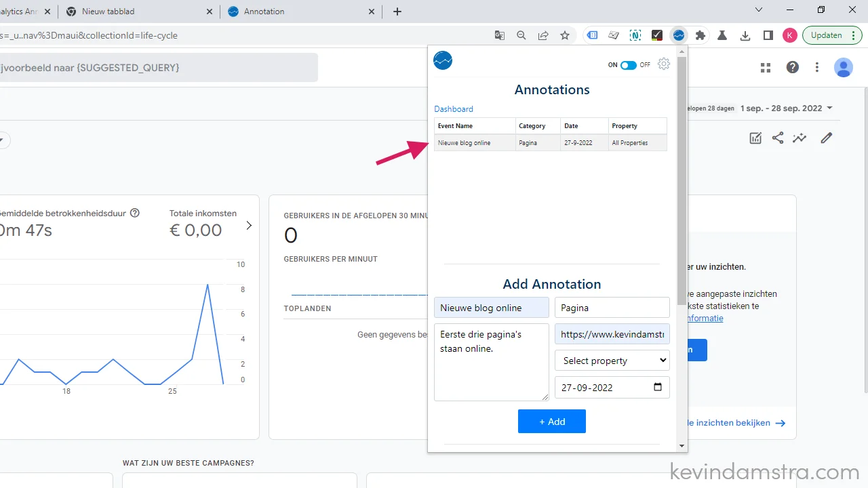Switch to the 'Annotation' tab

tap(301, 12)
